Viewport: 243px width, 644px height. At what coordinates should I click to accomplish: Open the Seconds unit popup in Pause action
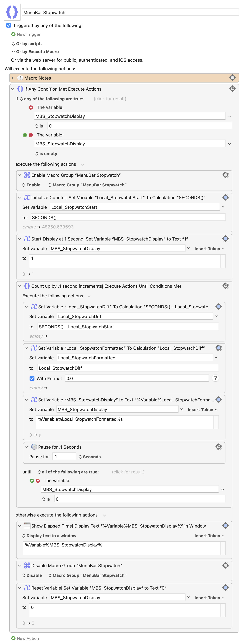pyautogui.click(x=89, y=457)
